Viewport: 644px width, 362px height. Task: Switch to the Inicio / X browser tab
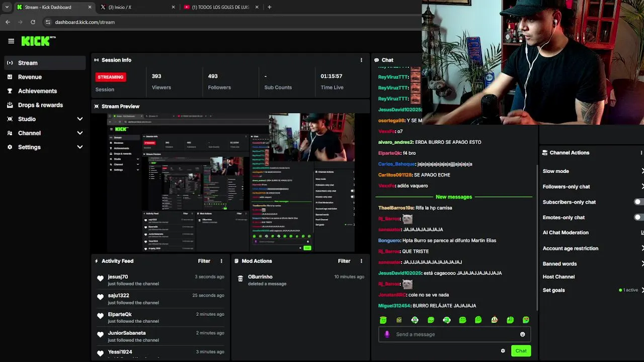[137, 7]
